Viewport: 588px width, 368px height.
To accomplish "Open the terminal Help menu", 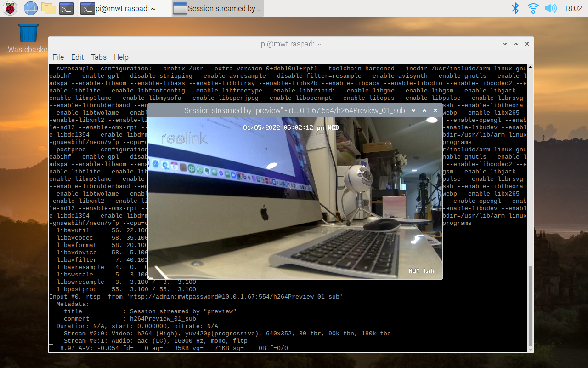I will [x=121, y=57].
